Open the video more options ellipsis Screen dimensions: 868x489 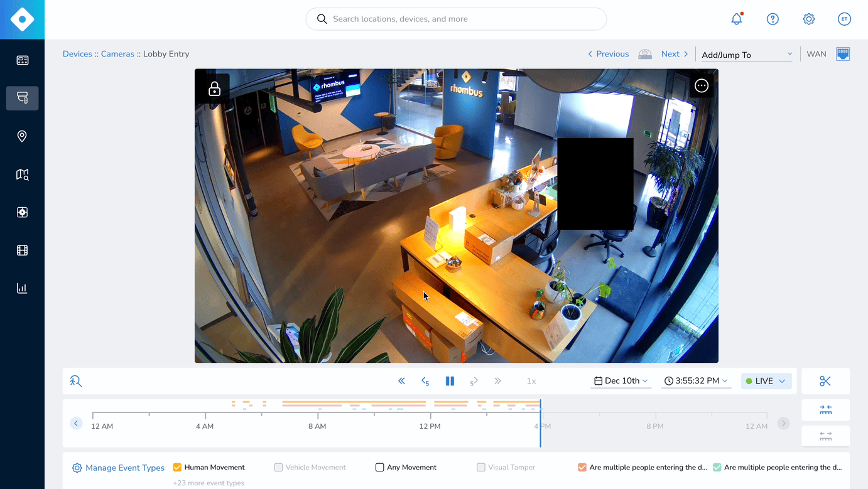[x=702, y=86]
